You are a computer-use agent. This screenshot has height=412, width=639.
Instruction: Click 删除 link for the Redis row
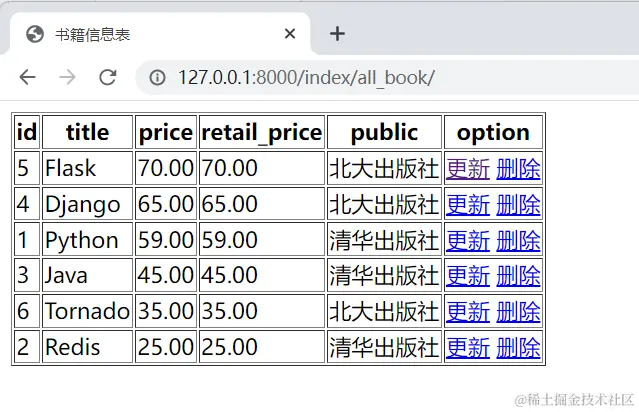pos(518,347)
